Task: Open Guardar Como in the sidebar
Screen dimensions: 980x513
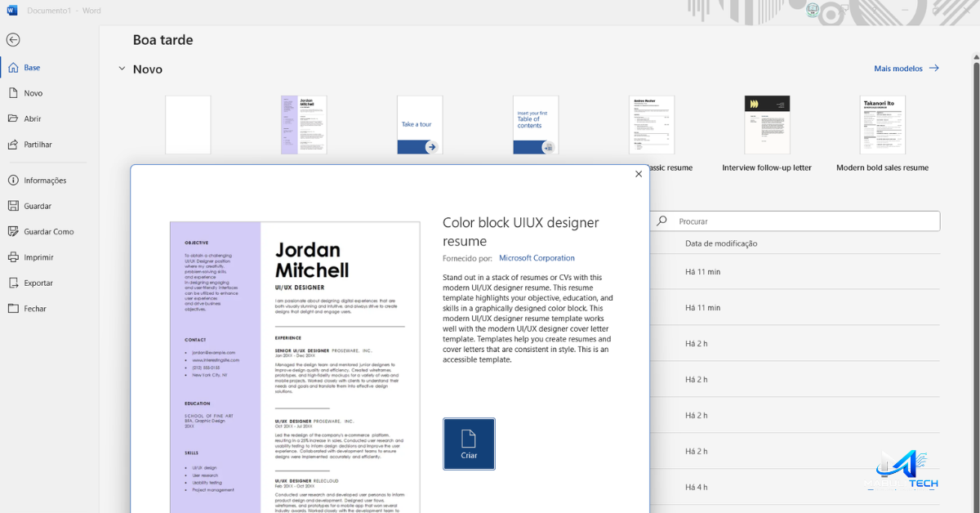Action: (49, 232)
